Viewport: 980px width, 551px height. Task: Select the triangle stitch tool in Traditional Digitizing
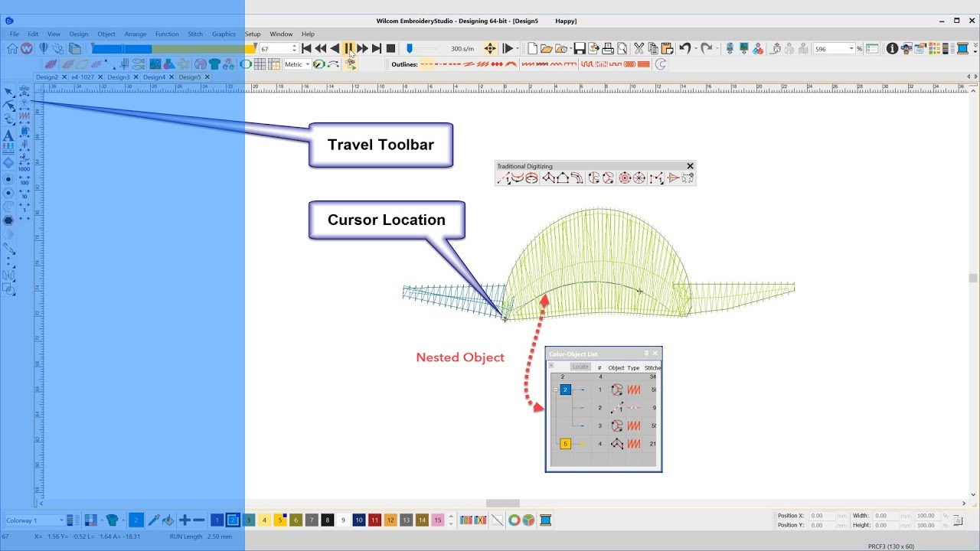674,178
